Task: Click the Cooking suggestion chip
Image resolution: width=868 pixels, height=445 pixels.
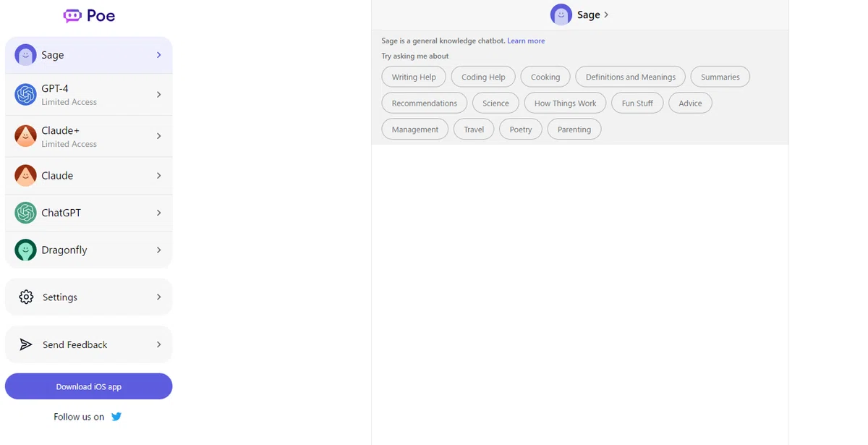Action: [x=545, y=77]
